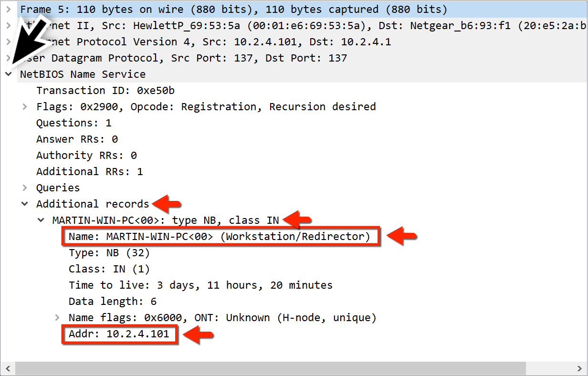588x376 pixels.
Task: Expand the Internet Protocol Version 4 row
Action: pyautogui.click(x=9, y=42)
